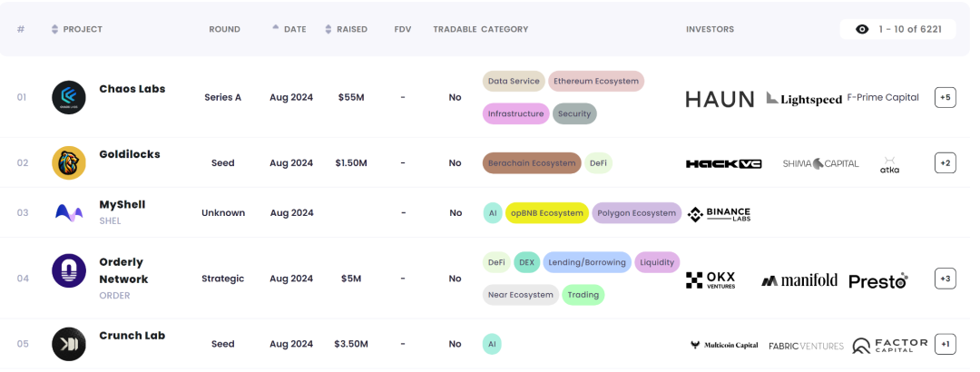The width and height of the screenshot is (980, 372).
Task: Open manifold investor logo
Action: tap(799, 280)
